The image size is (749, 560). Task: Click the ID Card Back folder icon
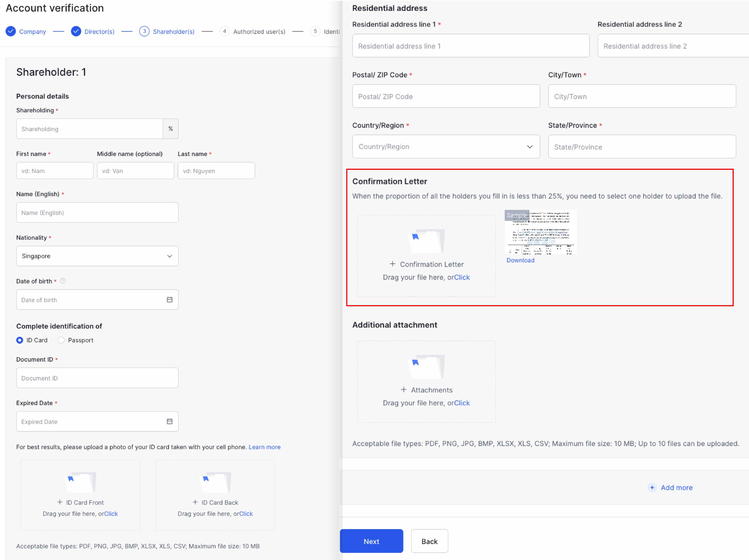(x=215, y=482)
